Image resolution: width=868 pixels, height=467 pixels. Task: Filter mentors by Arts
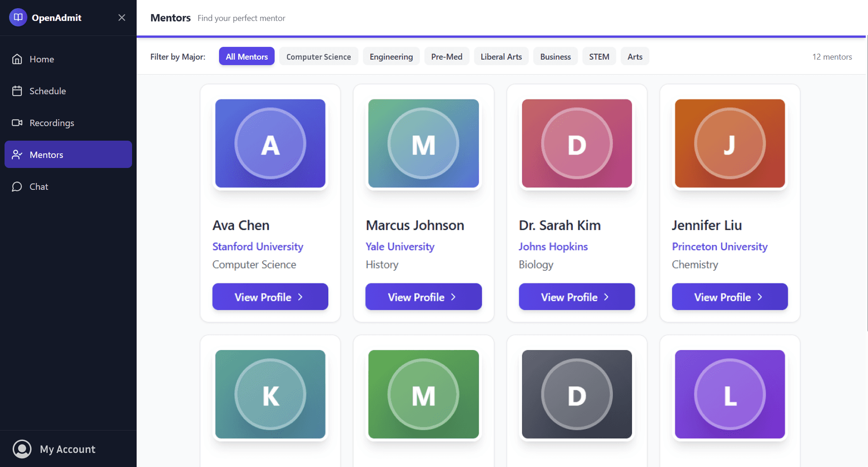click(x=635, y=56)
